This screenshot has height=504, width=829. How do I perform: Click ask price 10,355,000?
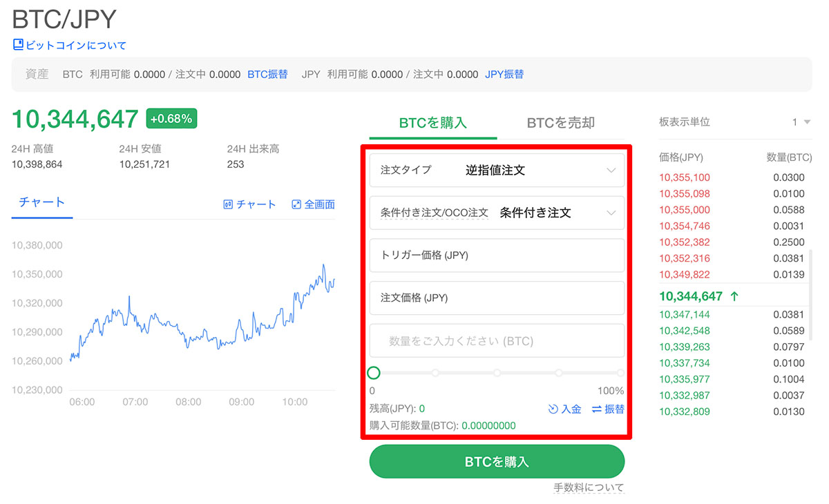685,210
